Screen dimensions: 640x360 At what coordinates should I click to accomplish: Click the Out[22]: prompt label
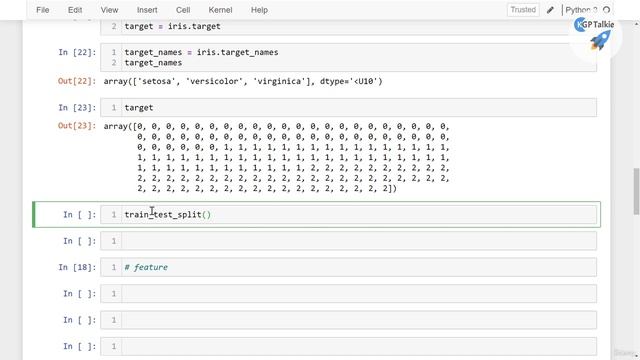click(77, 81)
